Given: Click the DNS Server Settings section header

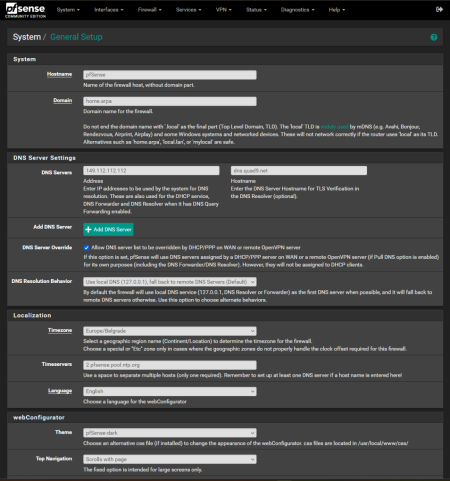Looking at the screenshot, I should click(x=44, y=158).
